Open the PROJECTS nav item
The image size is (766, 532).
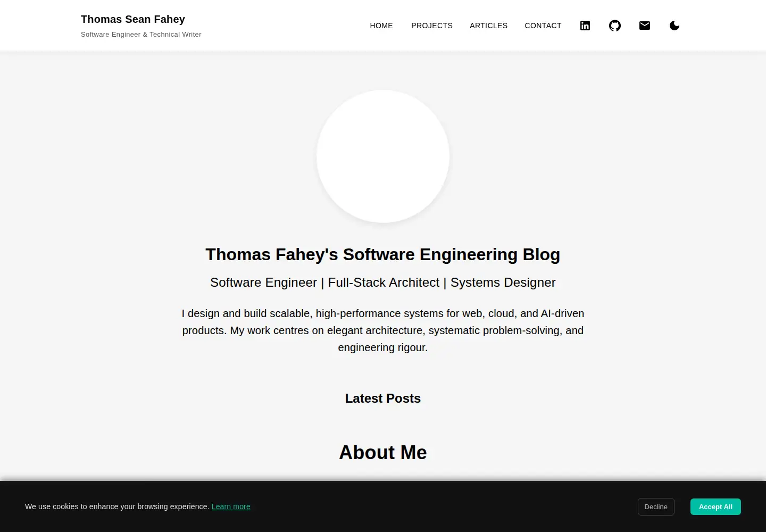point(432,26)
